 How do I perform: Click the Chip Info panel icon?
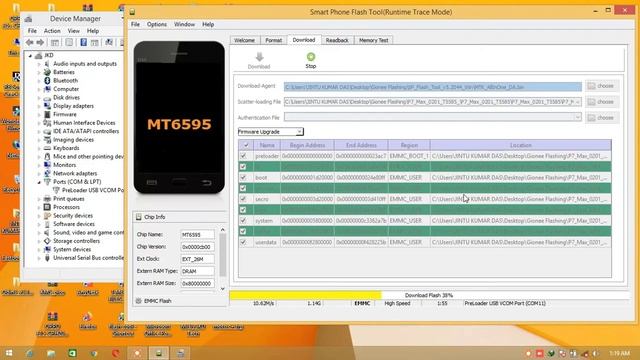pos(138,217)
